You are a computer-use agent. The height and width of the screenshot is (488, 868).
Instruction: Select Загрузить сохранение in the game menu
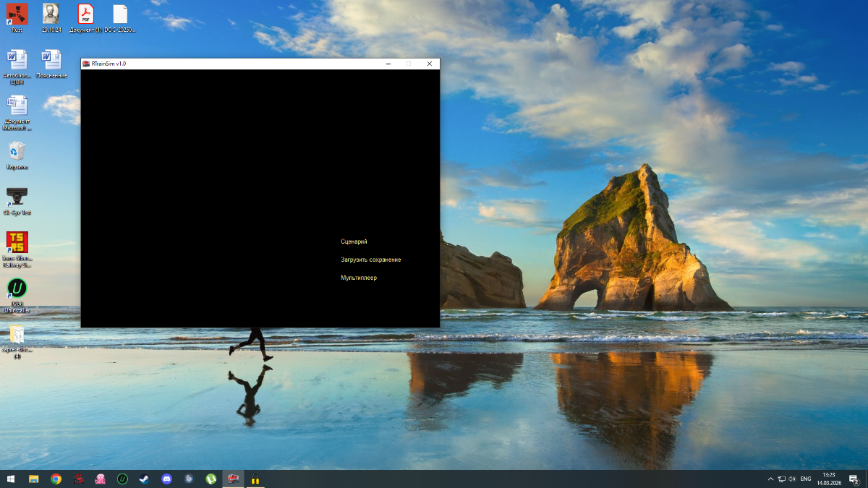[x=370, y=260]
